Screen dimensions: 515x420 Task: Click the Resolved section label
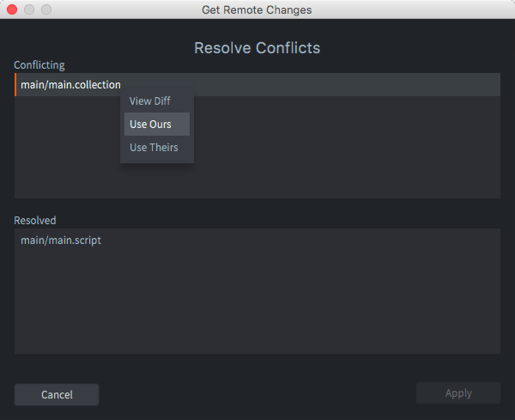(35, 221)
